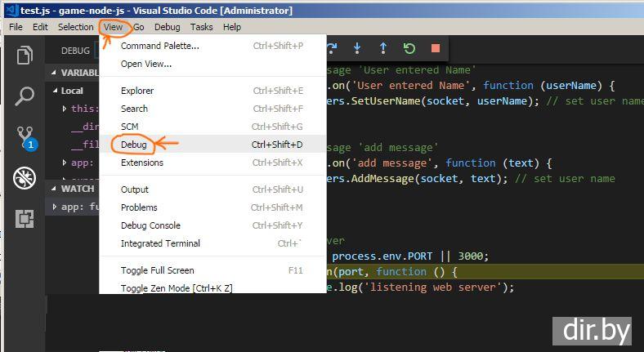Image resolution: width=644 pixels, height=352 pixels.
Task: Choose Command Palette... from View menu
Action: point(212,46)
